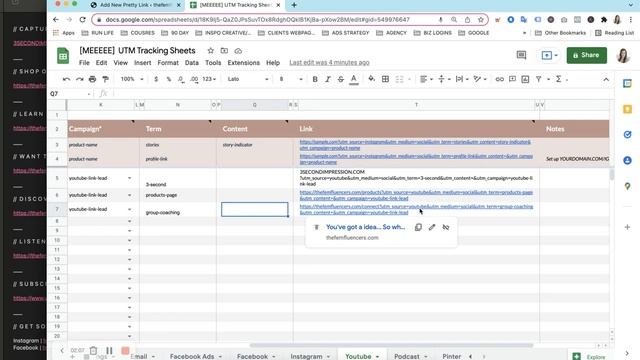Open the Edit menu

(x=101, y=62)
